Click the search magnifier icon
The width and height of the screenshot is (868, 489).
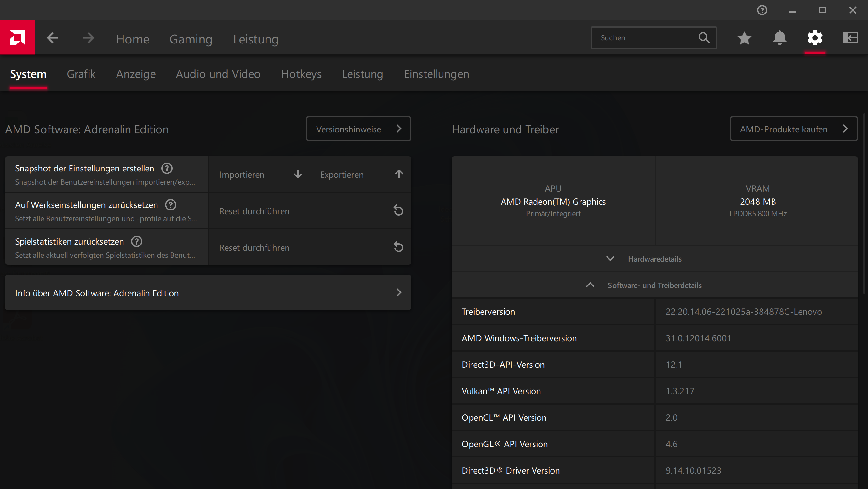(x=704, y=38)
